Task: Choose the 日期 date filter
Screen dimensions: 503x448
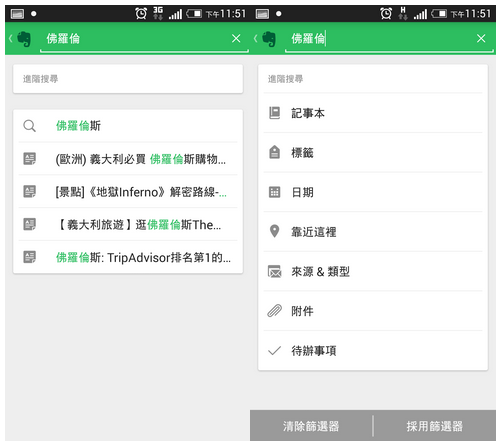Action: click(373, 192)
